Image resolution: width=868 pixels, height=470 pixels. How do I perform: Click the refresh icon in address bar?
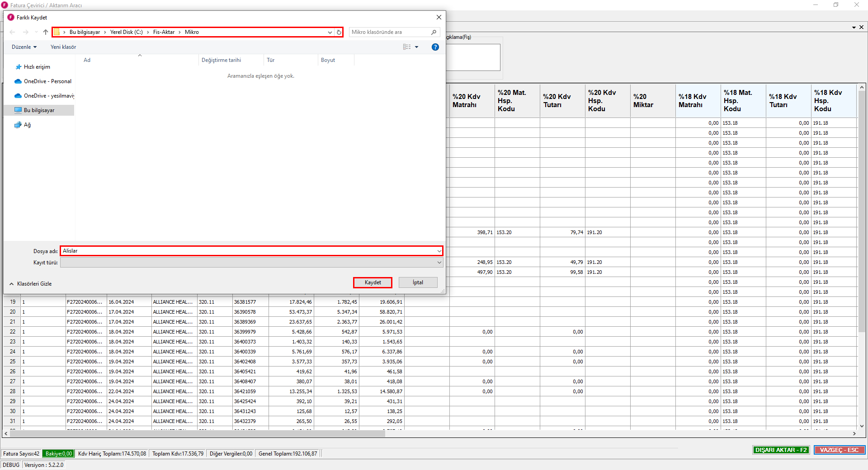[339, 32]
